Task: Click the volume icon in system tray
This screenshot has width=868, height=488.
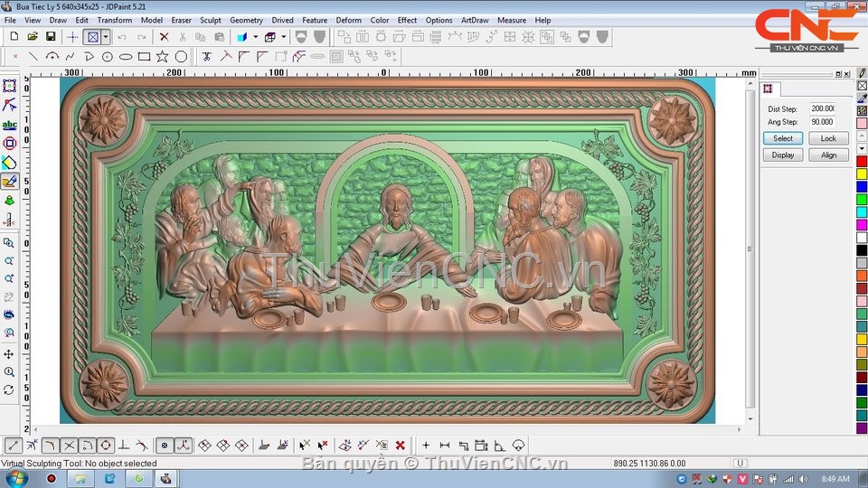Action: 803,479
